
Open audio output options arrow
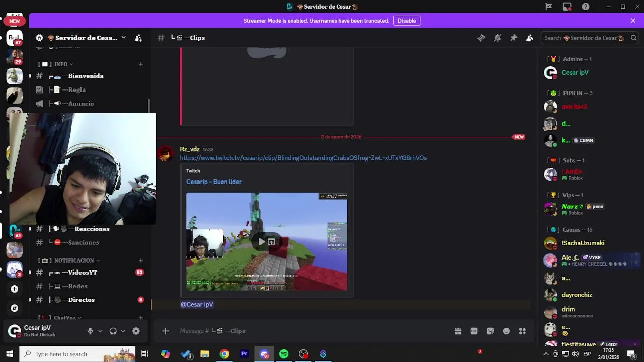click(123, 331)
